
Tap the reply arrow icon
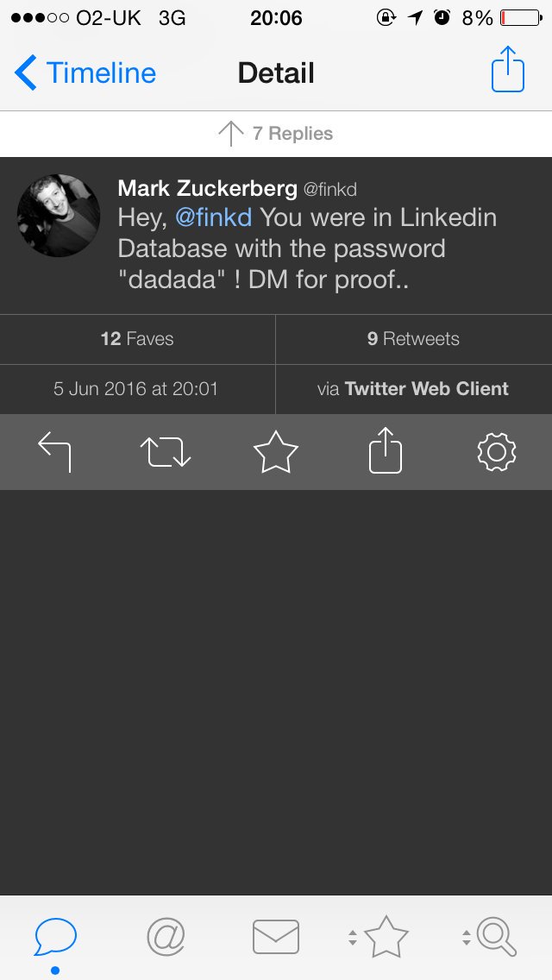[x=55, y=452]
